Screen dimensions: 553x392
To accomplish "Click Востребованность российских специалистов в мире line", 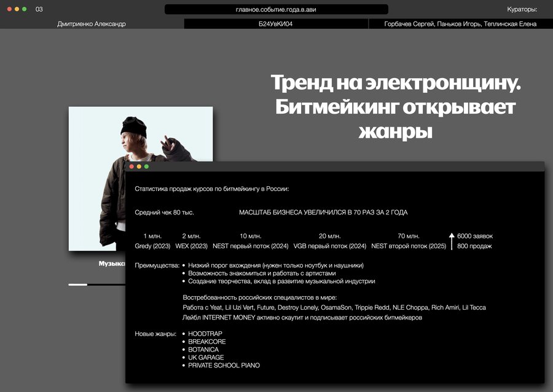I will coord(259,297).
